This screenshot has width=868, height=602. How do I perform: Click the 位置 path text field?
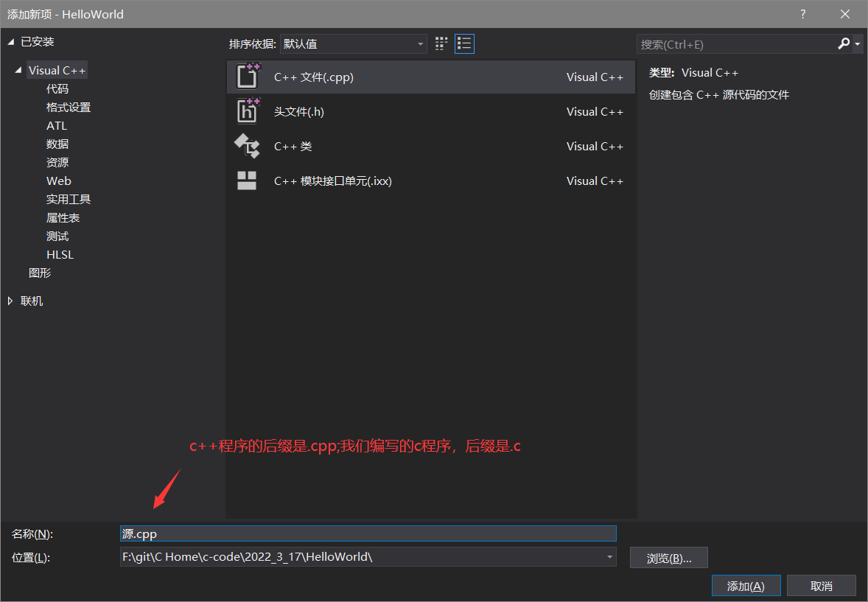point(362,556)
